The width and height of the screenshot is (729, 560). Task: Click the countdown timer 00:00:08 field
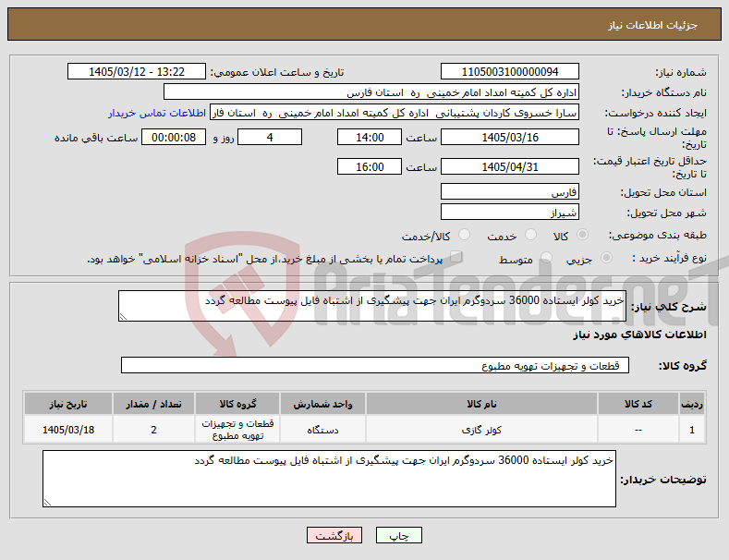pyautogui.click(x=174, y=137)
